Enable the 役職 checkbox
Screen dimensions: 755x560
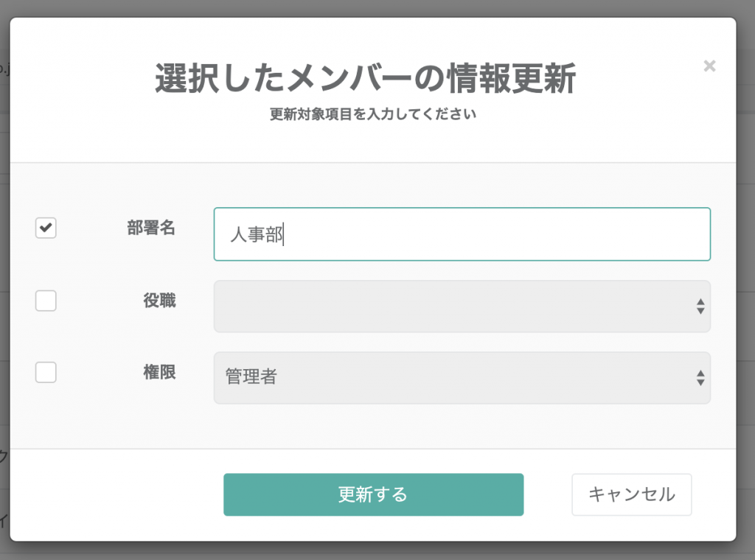[46, 301]
